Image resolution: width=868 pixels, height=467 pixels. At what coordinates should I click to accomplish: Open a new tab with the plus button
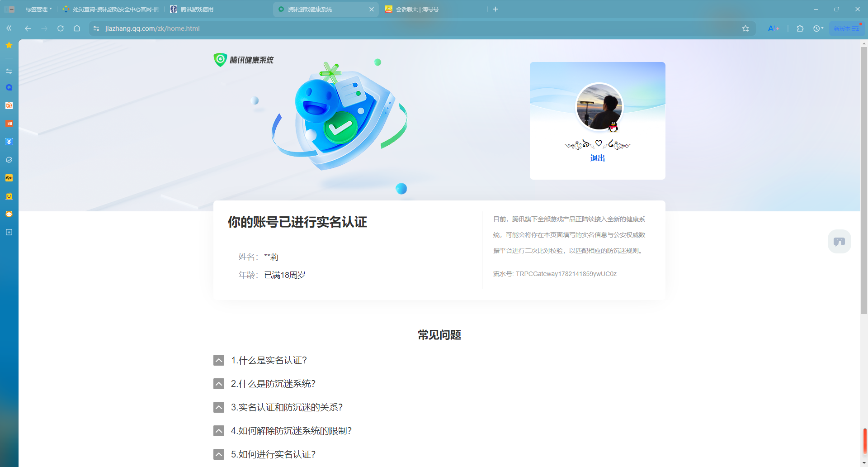[x=495, y=9]
